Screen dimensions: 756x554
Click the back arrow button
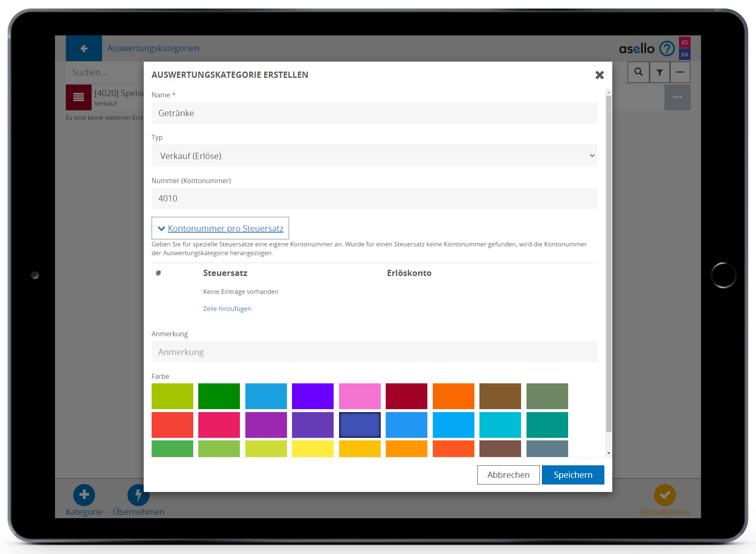[84, 48]
